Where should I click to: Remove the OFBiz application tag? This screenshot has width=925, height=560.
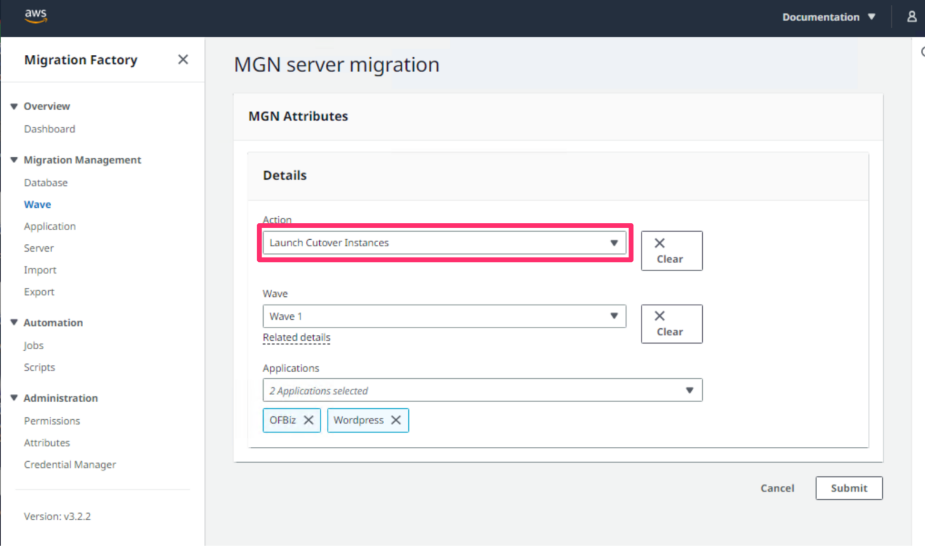click(x=308, y=420)
